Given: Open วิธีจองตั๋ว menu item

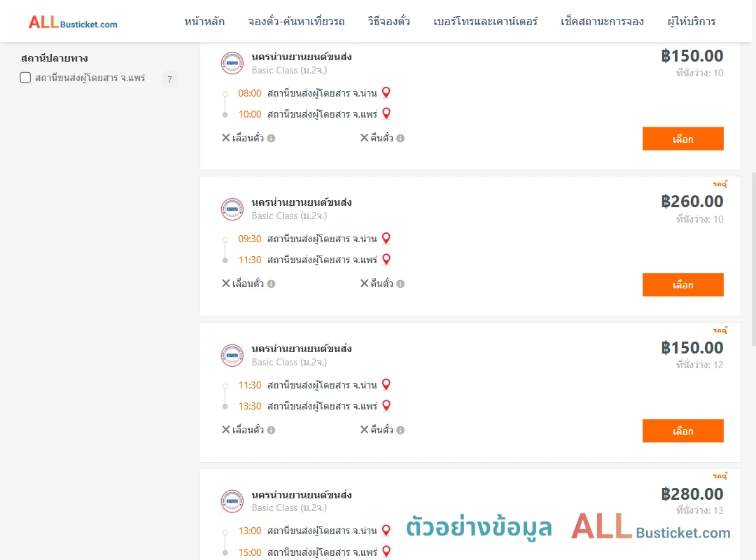Looking at the screenshot, I should click(388, 22).
